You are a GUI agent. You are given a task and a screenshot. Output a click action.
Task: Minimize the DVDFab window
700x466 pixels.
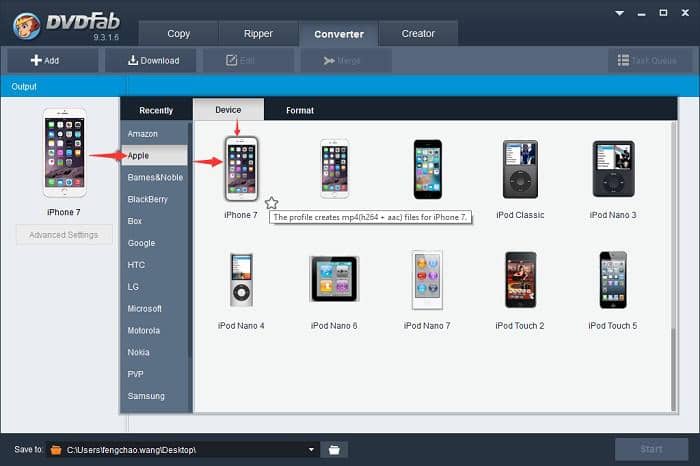[642, 13]
